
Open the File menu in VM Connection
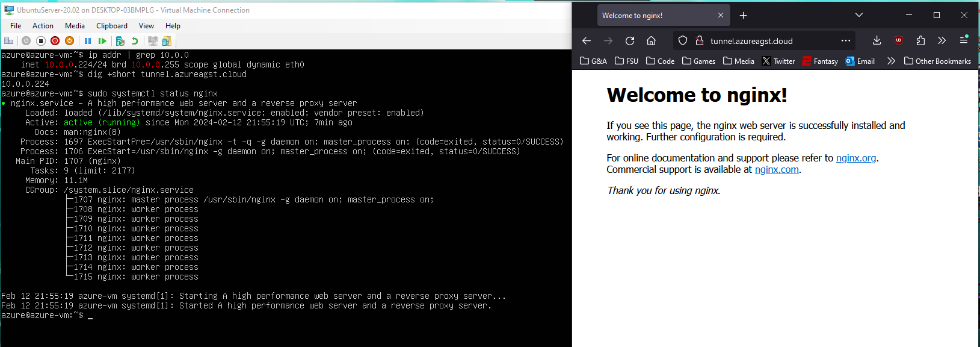tap(16, 26)
